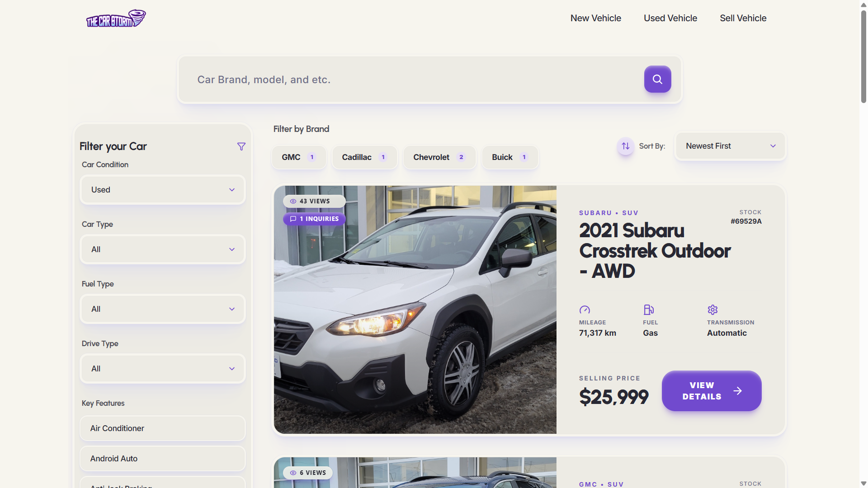Click the white Subaru Crosstrek photo

(415, 310)
